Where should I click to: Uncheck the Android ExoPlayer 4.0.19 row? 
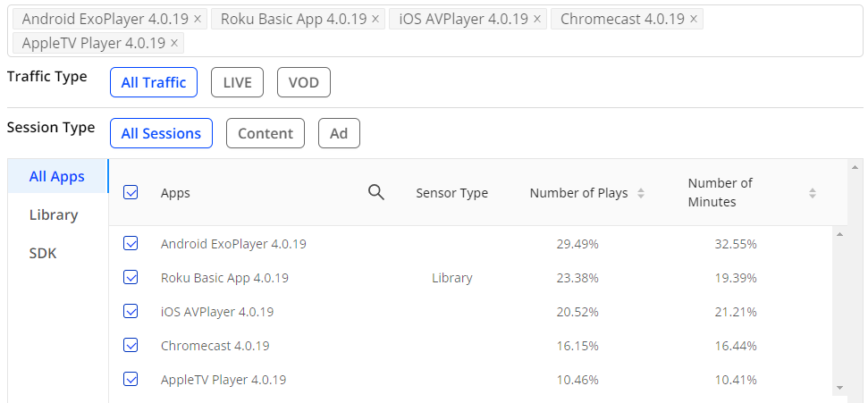click(131, 244)
